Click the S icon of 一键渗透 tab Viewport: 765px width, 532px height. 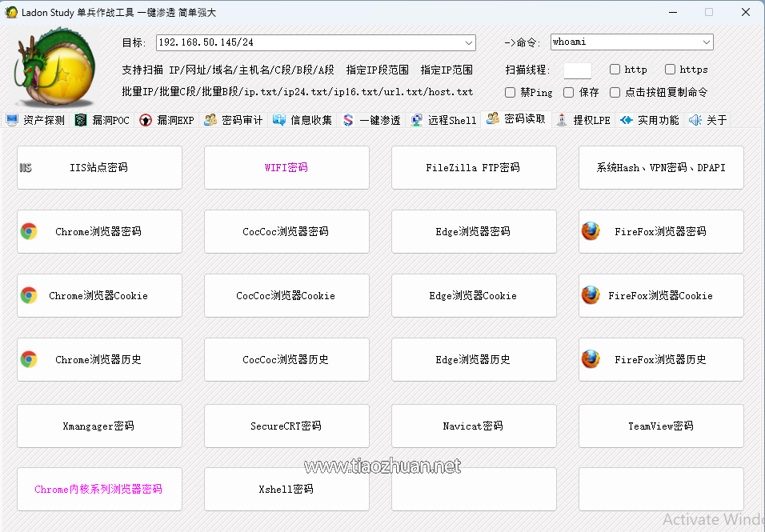click(348, 120)
